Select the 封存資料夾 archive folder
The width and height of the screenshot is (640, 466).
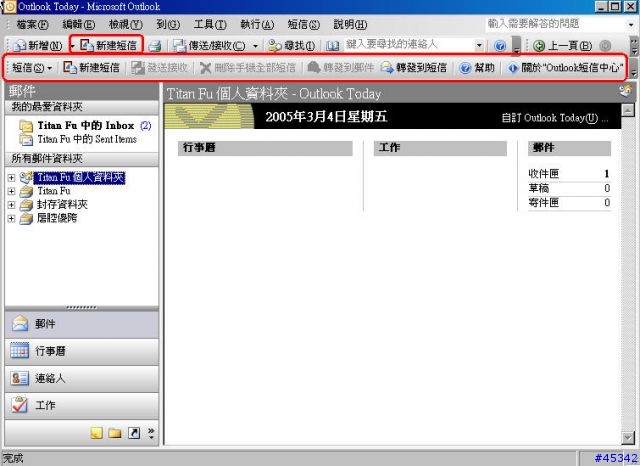click(62, 204)
